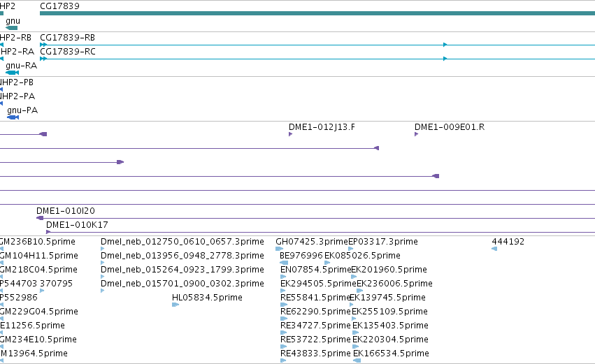The width and height of the screenshot is (595, 364).
Task: Select the RE43833.5prime EST label
Action: click(x=316, y=354)
